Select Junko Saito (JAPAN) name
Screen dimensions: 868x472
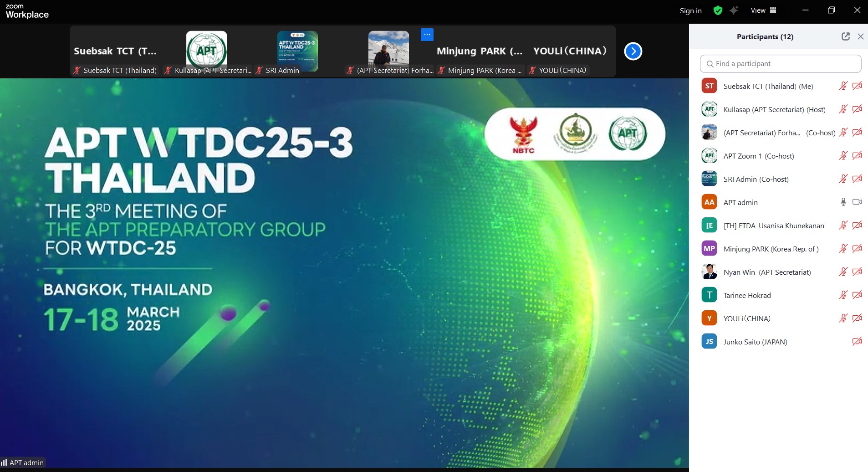(x=755, y=342)
